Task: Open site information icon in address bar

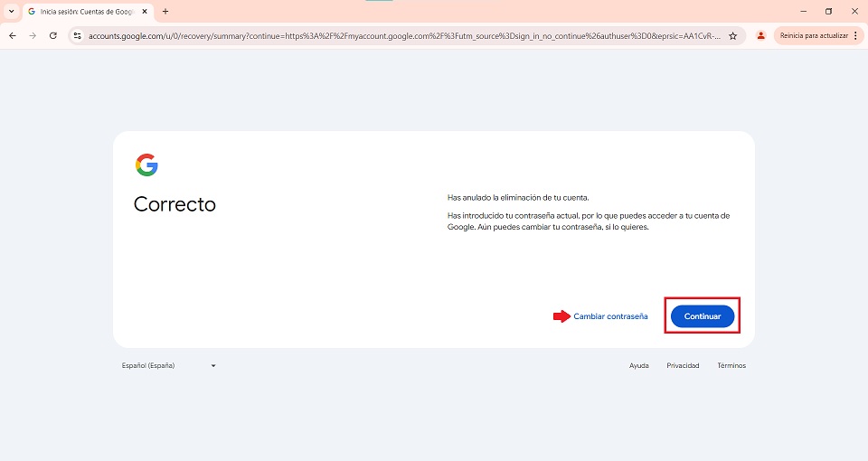Action: click(78, 35)
